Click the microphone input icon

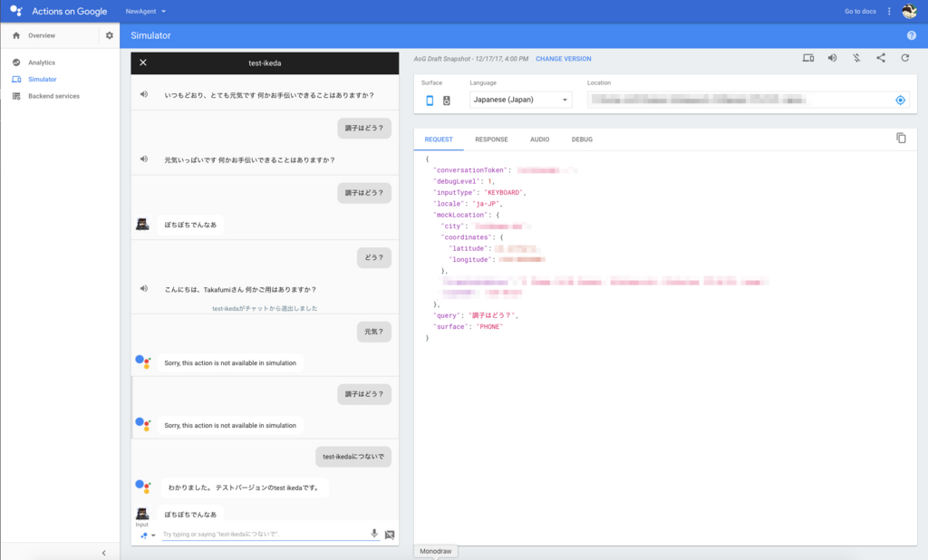pyautogui.click(x=374, y=534)
